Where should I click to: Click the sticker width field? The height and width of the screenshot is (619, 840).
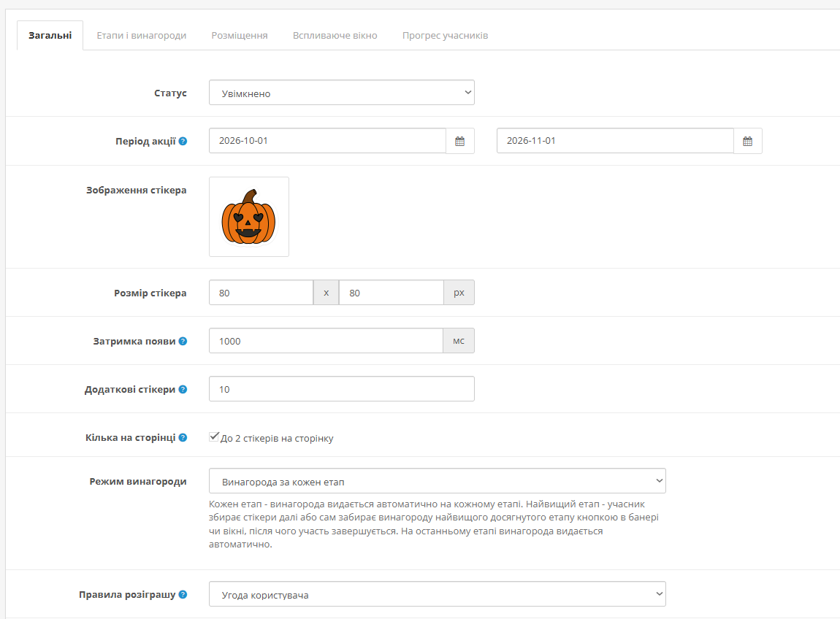(261, 293)
